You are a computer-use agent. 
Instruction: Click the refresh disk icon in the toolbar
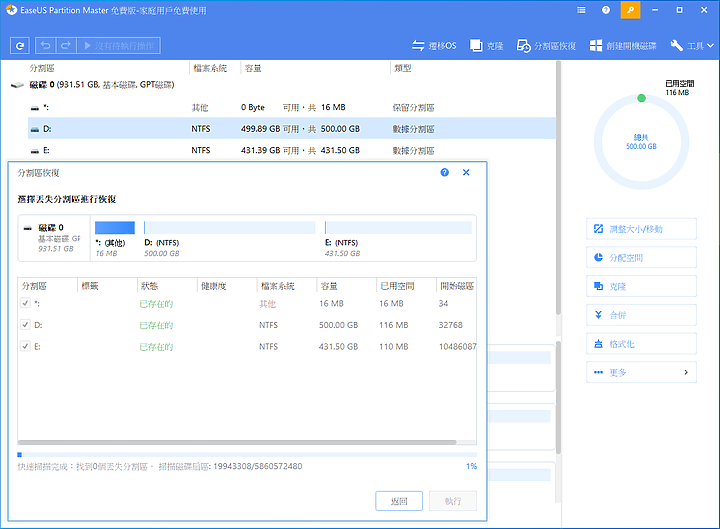point(20,45)
